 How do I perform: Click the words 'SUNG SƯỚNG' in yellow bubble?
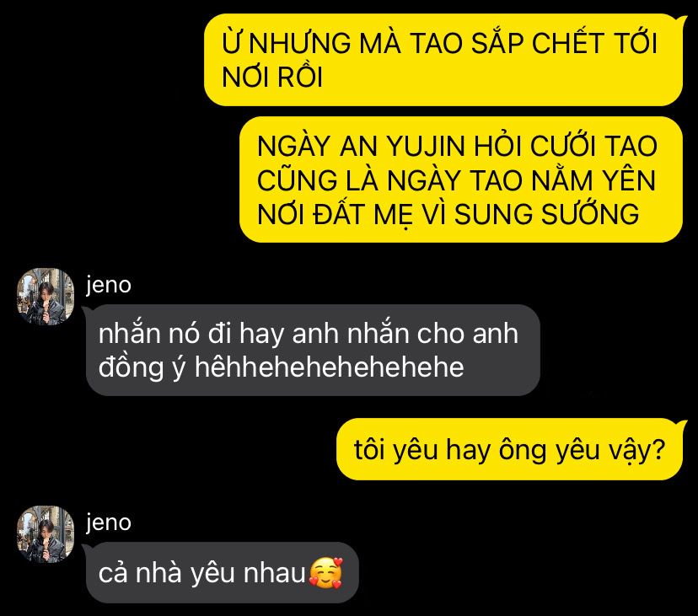(546, 214)
